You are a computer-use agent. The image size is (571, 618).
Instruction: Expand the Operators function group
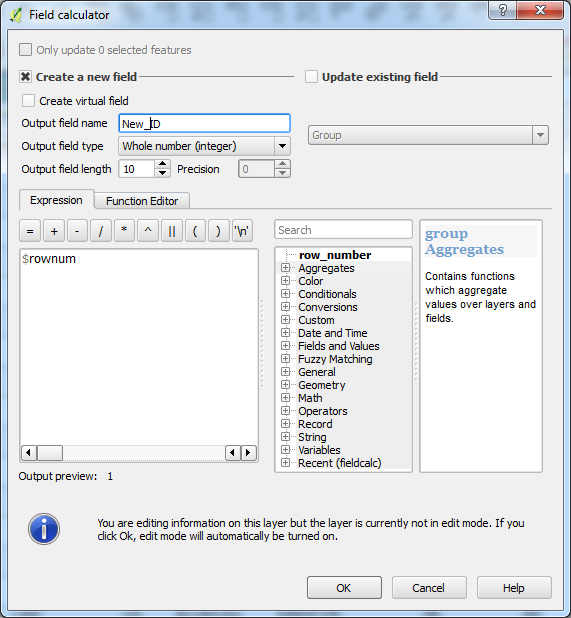pos(285,411)
